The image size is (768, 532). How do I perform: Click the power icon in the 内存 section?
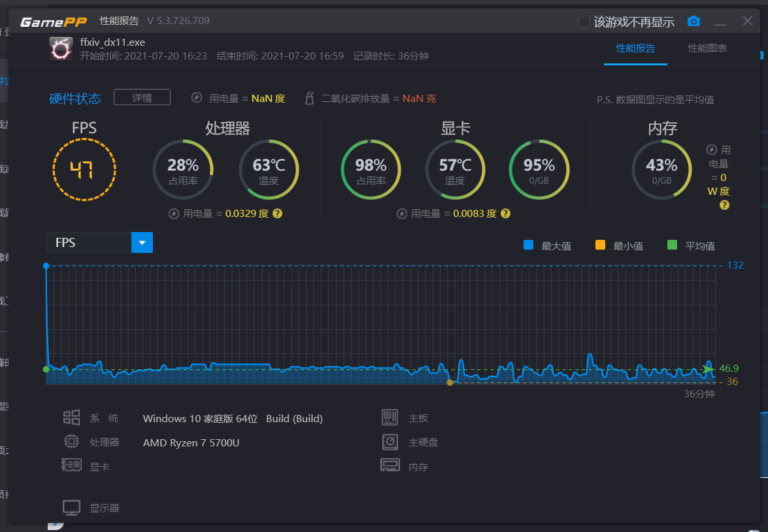point(712,150)
